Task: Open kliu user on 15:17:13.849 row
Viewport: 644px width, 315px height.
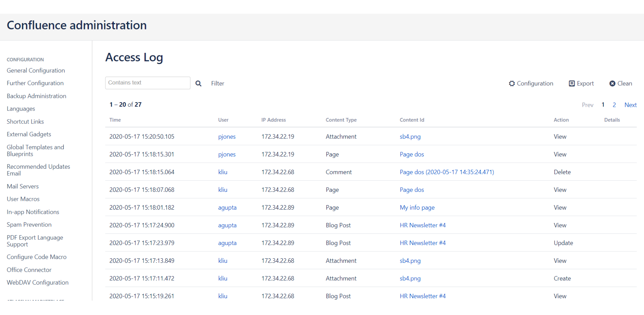Action: (x=223, y=261)
